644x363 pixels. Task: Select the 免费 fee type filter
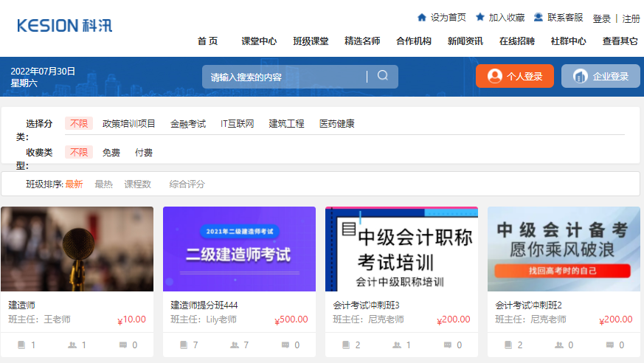point(111,153)
